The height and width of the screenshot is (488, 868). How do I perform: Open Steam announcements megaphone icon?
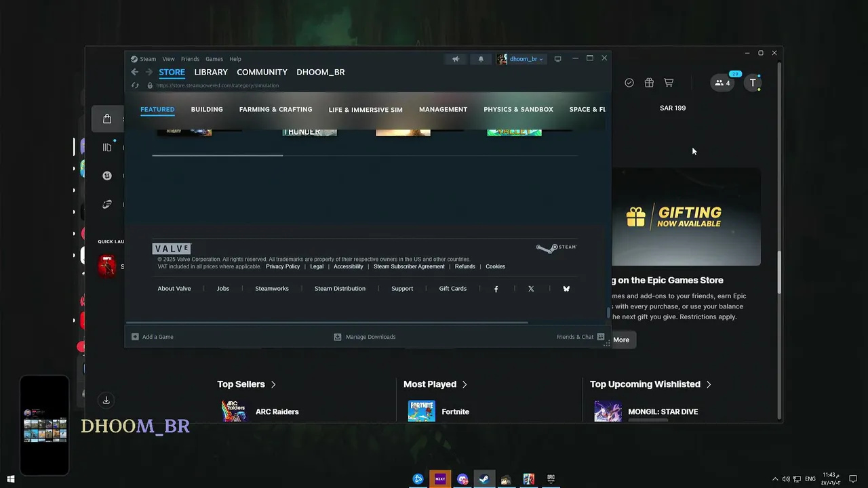pos(456,59)
